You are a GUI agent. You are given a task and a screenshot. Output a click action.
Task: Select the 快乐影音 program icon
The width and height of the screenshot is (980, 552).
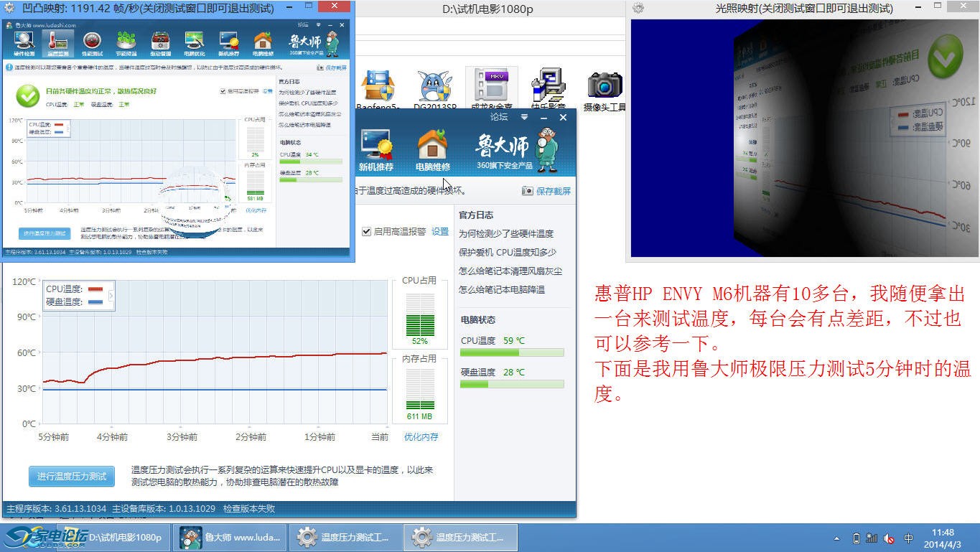coord(548,87)
